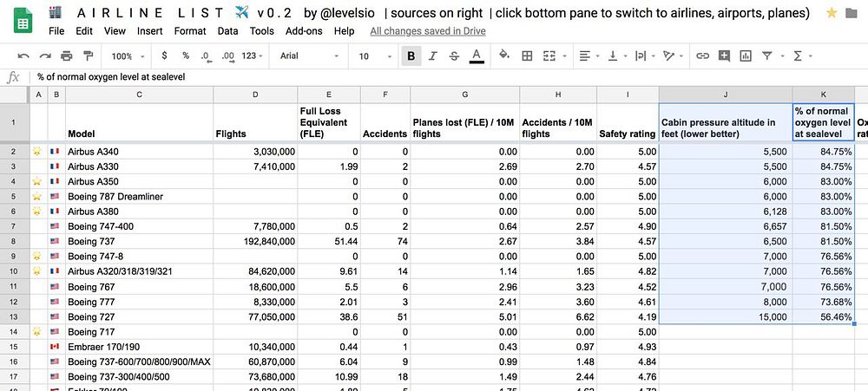868x391 pixels.
Task: Open the Format menu
Action: click(190, 31)
